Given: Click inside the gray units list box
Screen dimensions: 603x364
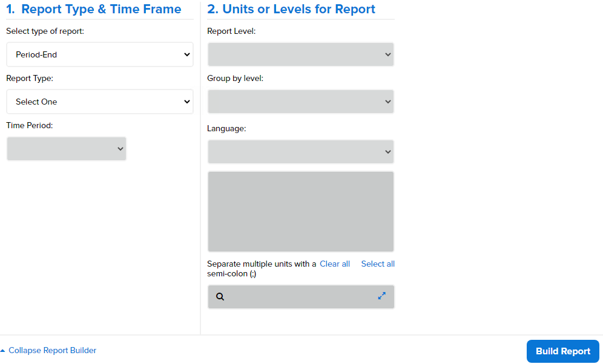Looking at the screenshot, I should [x=301, y=212].
